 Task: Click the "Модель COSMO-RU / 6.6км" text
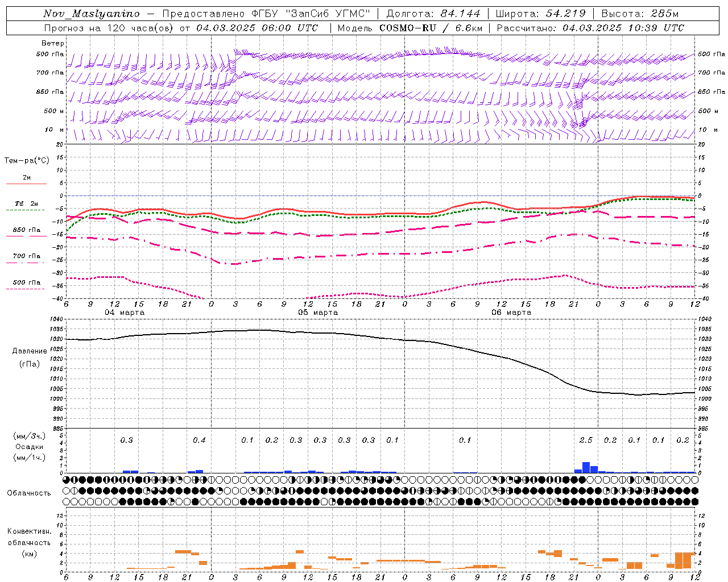pos(410,28)
